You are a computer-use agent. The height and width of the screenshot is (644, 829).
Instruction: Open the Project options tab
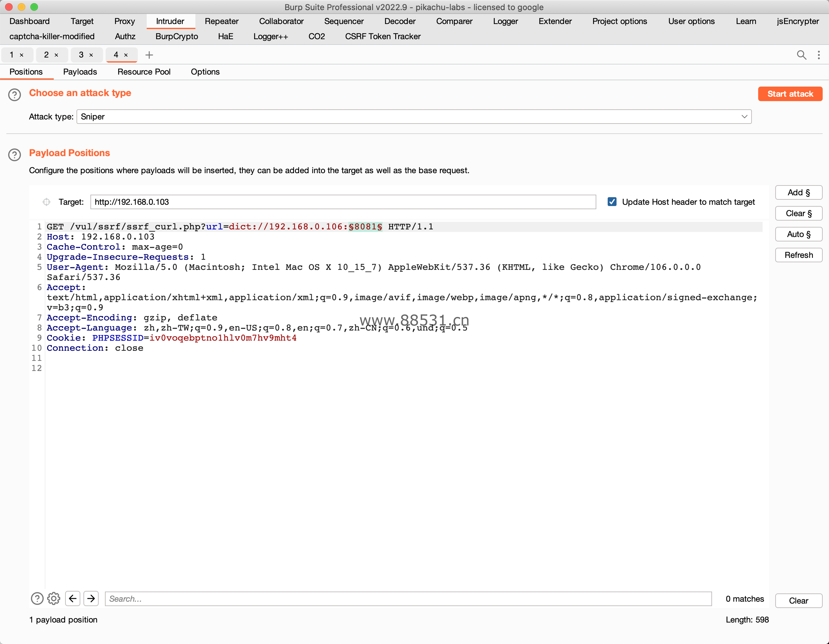pyautogui.click(x=619, y=21)
